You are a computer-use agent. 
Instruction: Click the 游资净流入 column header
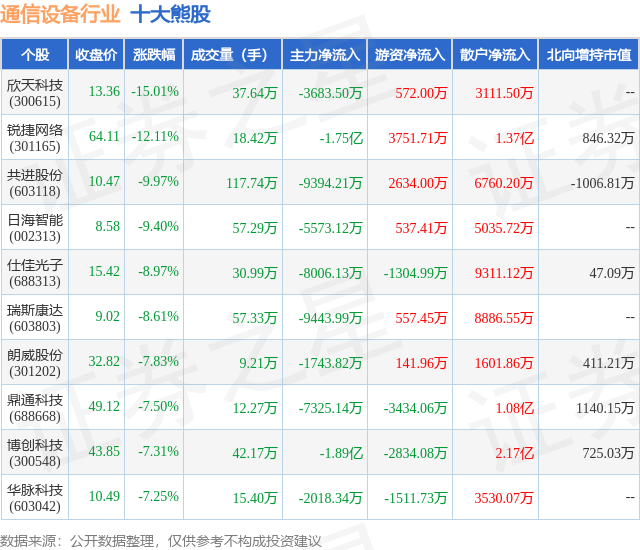(410, 54)
